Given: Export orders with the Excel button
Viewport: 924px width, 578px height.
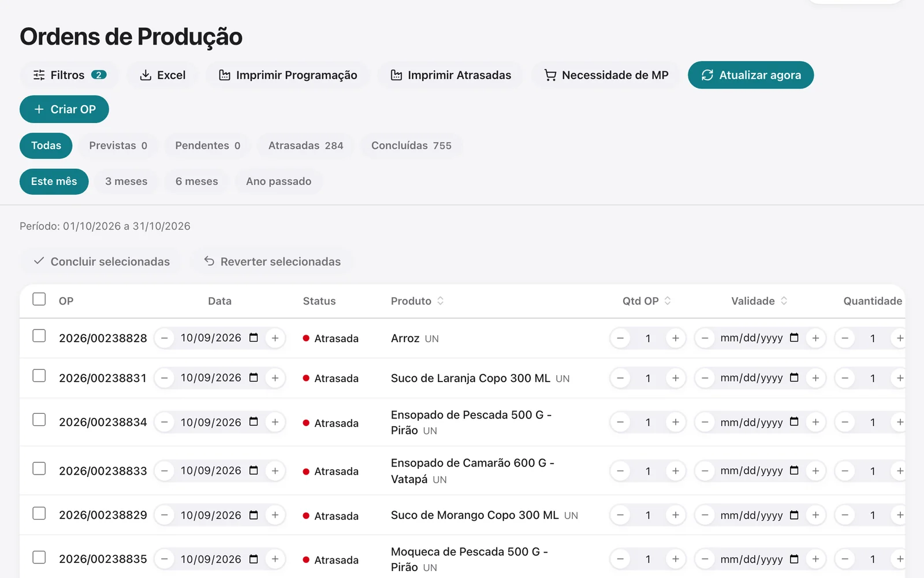Looking at the screenshot, I should [163, 75].
